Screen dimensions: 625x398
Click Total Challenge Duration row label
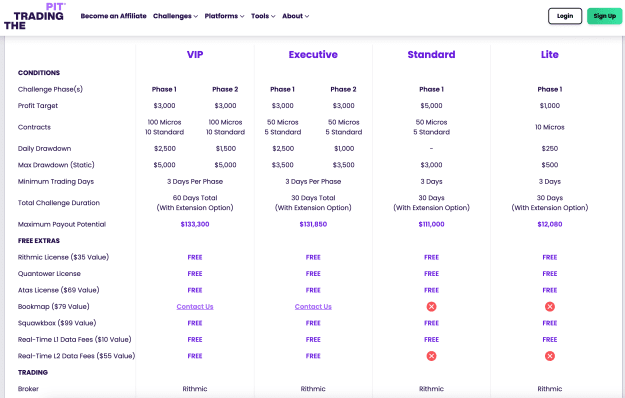pos(59,203)
